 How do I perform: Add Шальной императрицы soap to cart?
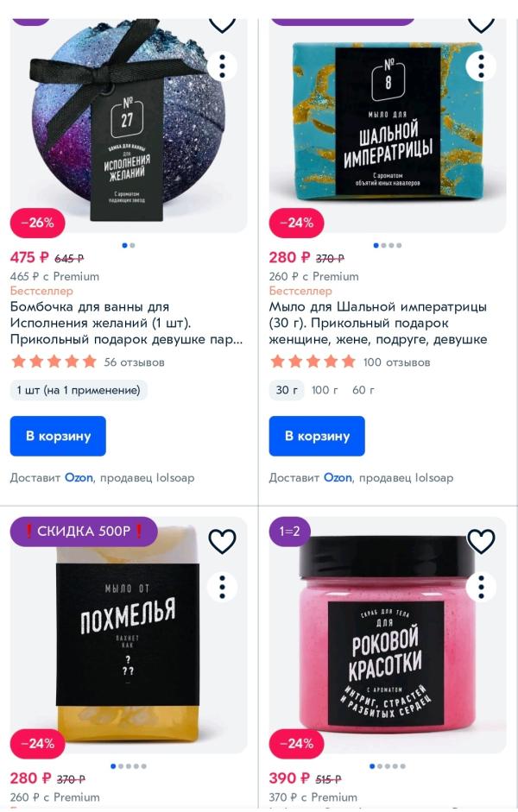click(x=317, y=436)
